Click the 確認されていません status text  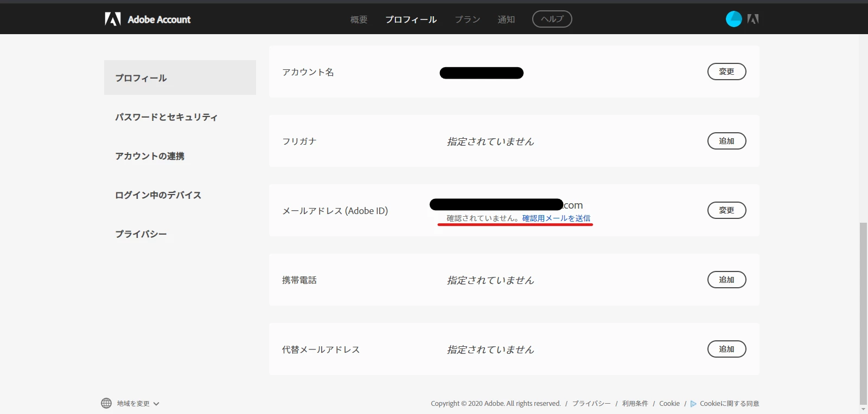[483, 218]
